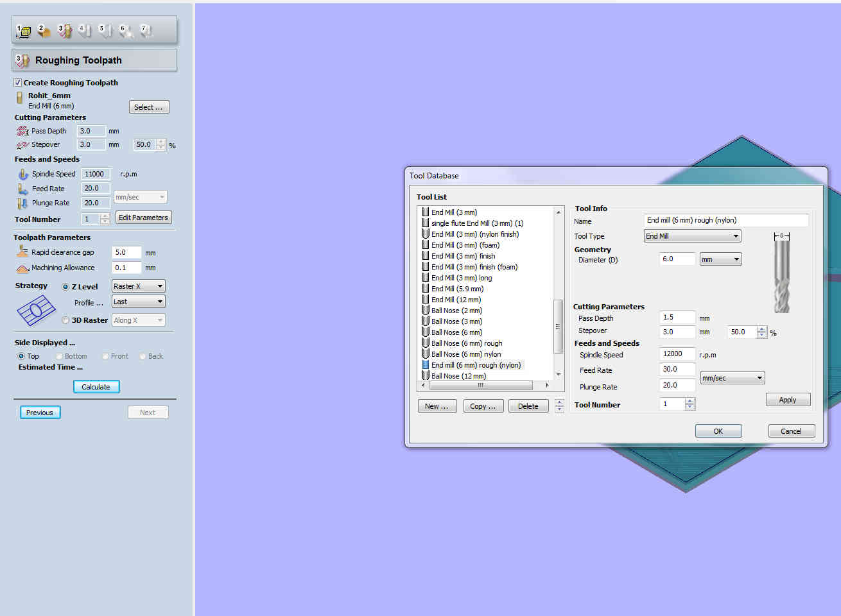Screen dimensions: 841x616
Task: Click the Feed Rate icon
Action: pyautogui.click(x=23, y=189)
